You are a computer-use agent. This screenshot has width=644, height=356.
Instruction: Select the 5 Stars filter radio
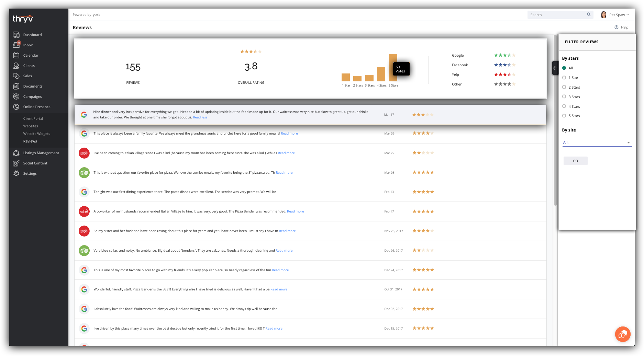564,116
